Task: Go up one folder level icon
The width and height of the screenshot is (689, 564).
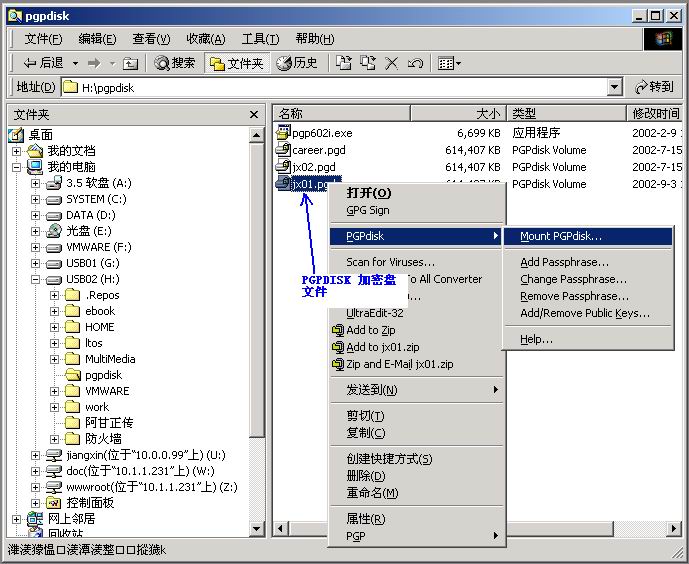Action: 130,64
